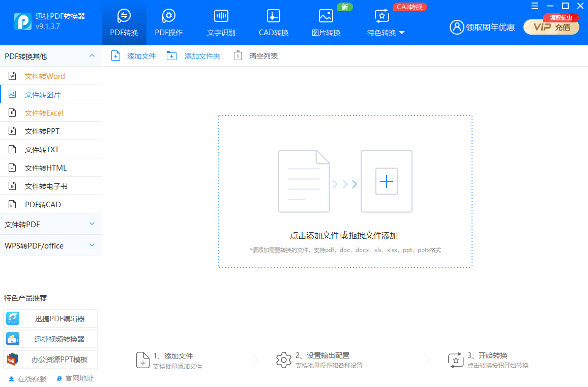Select 文件转HTML conversion option
Viewport: 588px width, 387px height.
(45, 167)
